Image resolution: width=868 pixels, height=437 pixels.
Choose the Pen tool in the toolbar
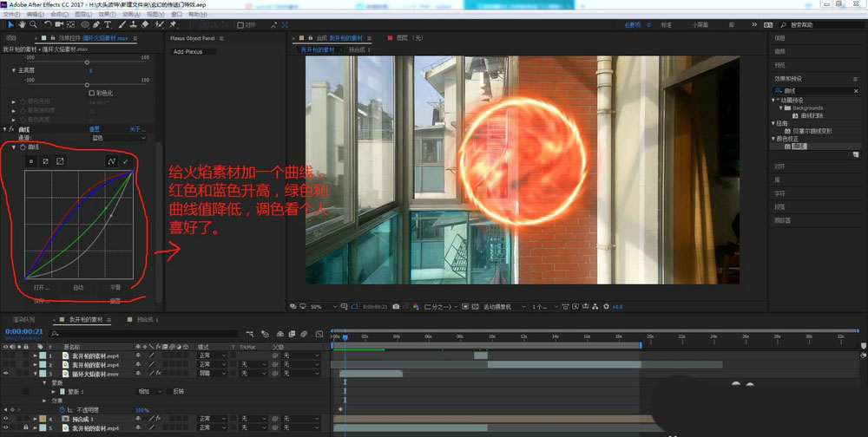coord(96,25)
